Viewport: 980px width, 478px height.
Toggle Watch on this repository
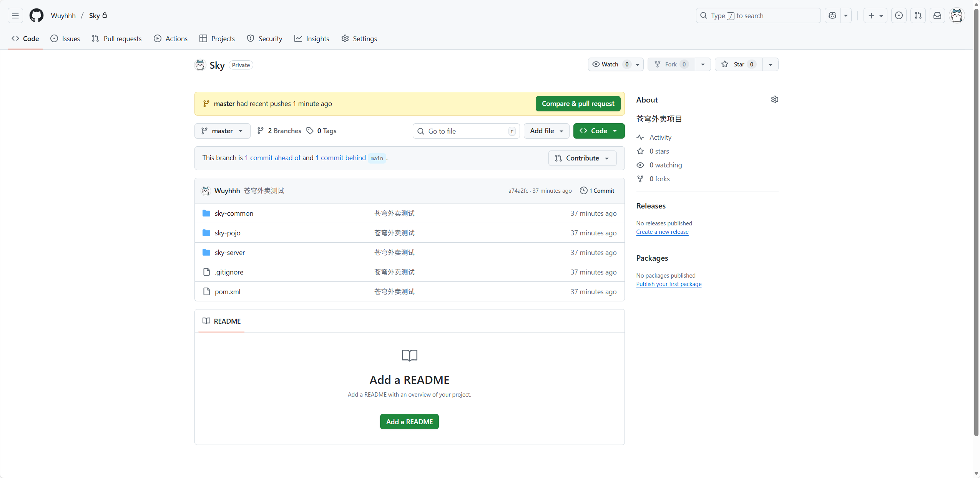(610, 65)
